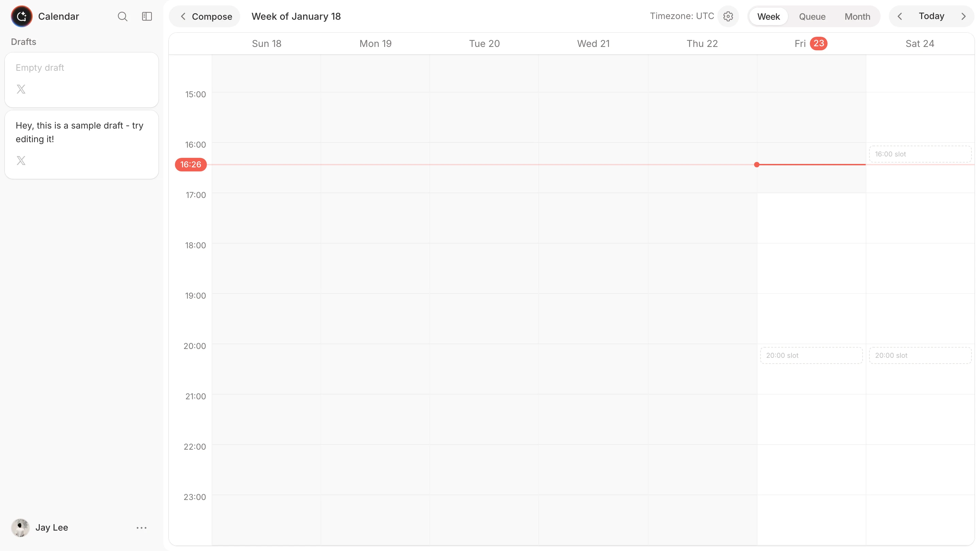Click the Calendar app logo

tap(22, 16)
